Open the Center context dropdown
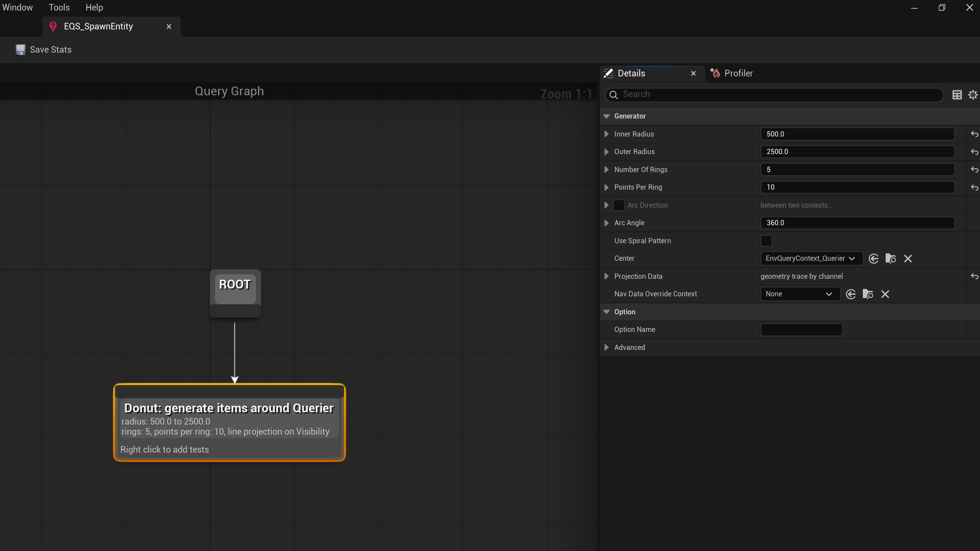980x551 pixels. click(811, 259)
